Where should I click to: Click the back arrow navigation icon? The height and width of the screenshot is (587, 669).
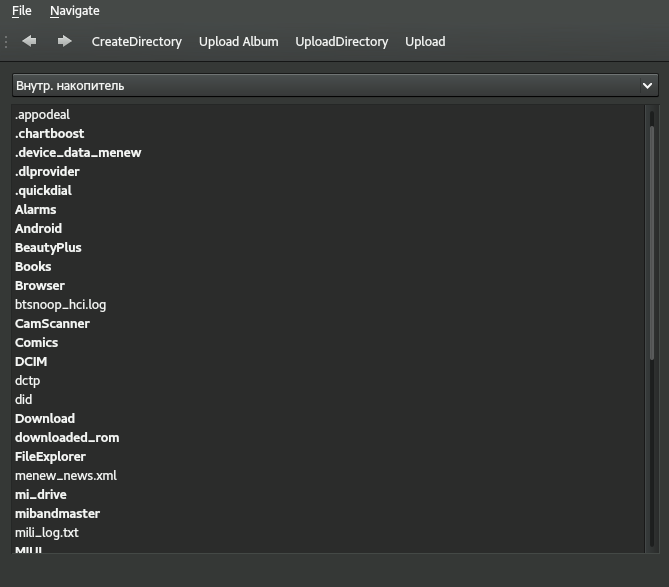click(x=29, y=41)
